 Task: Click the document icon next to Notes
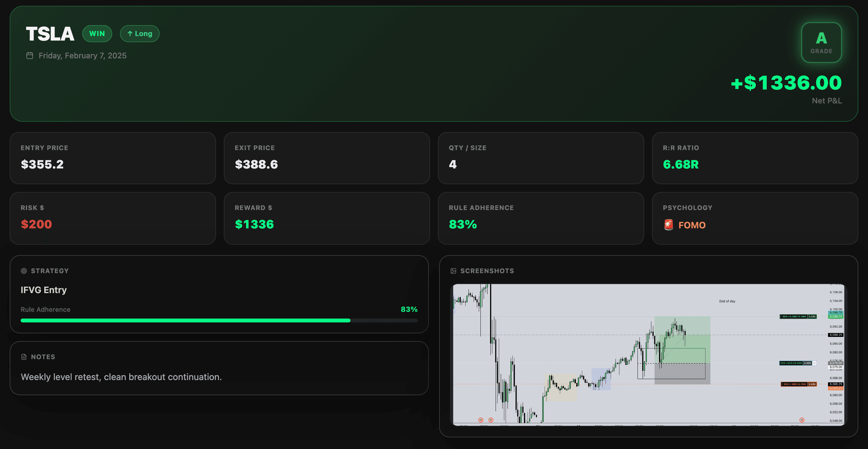coord(24,357)
